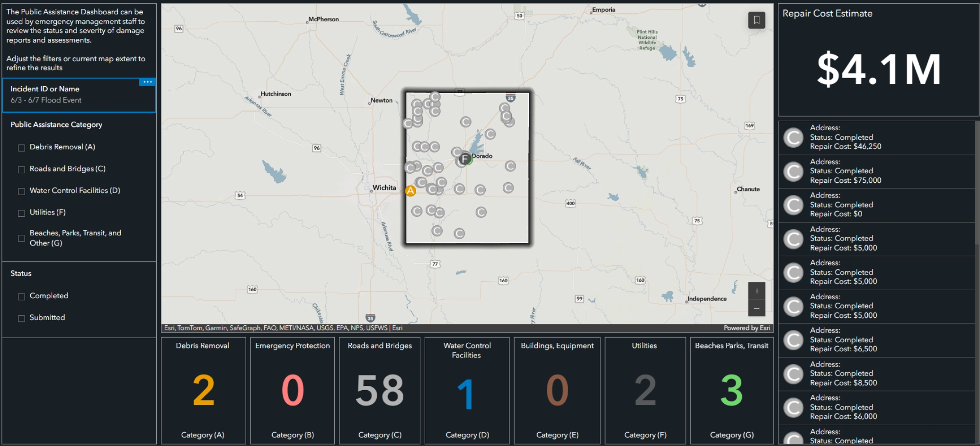
Task: Check the Submitted status filter
Action: pos(21,318)
